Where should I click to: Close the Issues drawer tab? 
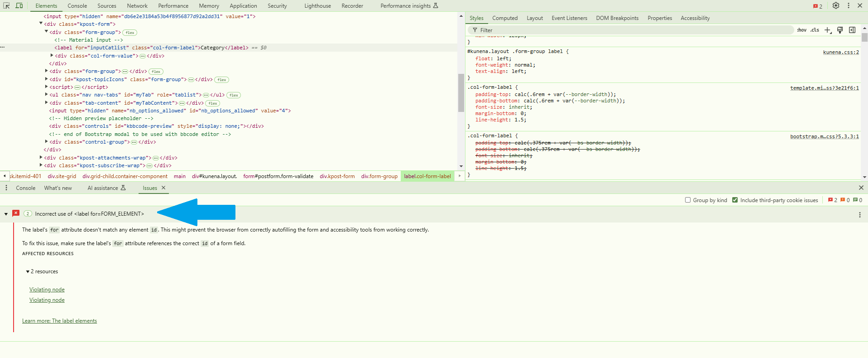163,188
